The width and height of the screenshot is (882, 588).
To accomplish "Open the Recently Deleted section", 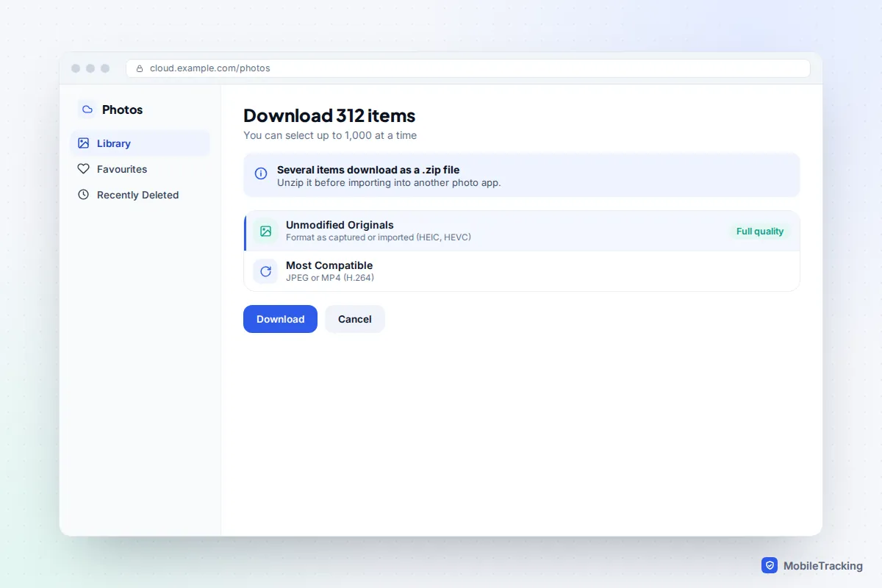I will point(140,195).
